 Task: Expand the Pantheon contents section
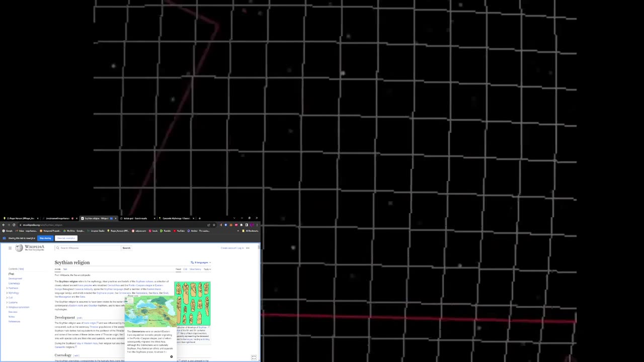pyautogui.click(x=7, y=288)
